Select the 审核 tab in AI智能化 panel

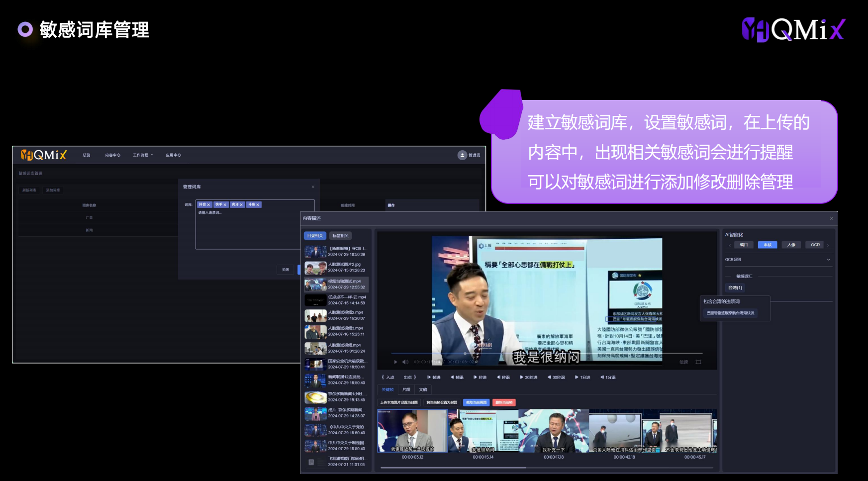768,245
